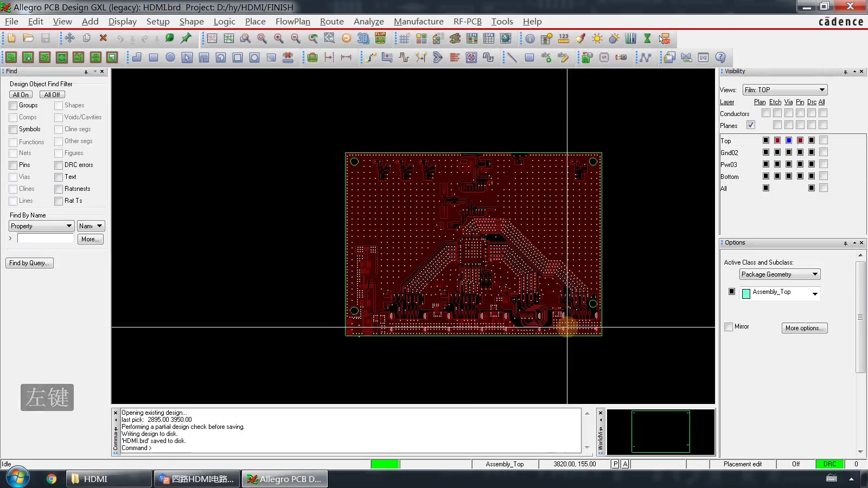Click the Open folder icon
Viewport: 868px width, 488px height.
tap(28, 38)
